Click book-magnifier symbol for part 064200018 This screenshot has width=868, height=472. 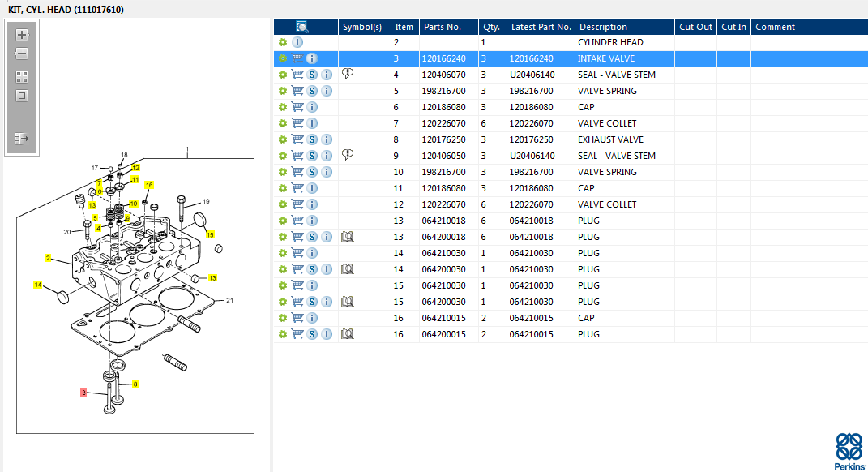pyautogui.click(x=347, y=237)
